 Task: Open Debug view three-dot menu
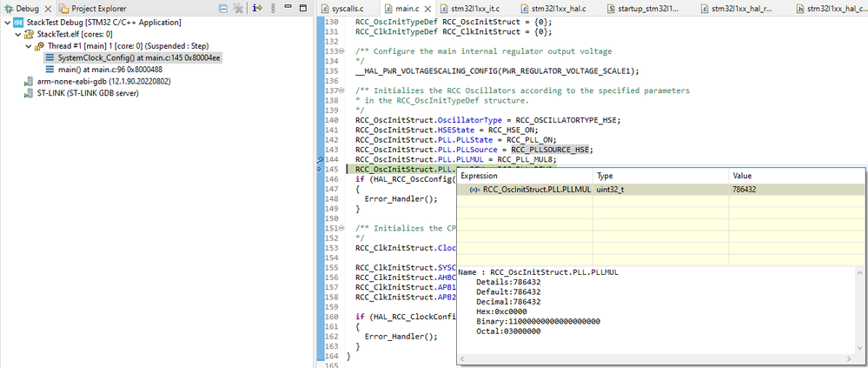[273, 9]
